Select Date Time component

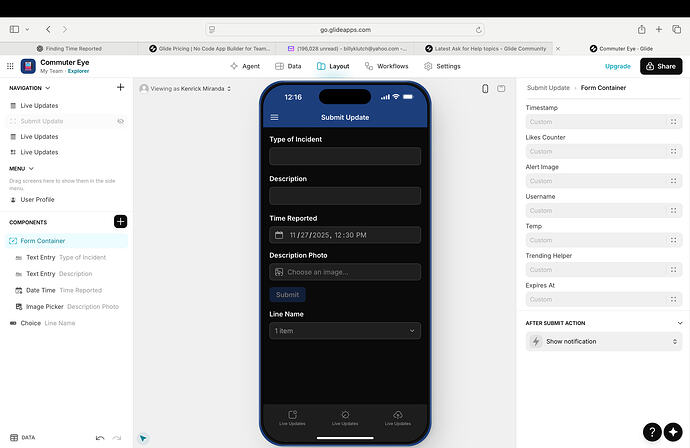point(66,290)
